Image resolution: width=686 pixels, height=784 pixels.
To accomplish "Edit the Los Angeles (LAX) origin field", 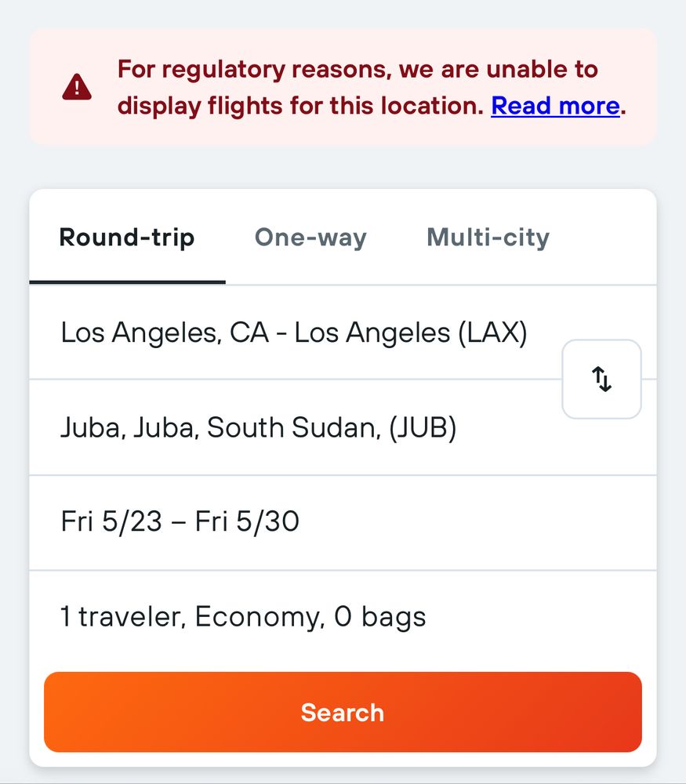I will click(x=295, y=332).
